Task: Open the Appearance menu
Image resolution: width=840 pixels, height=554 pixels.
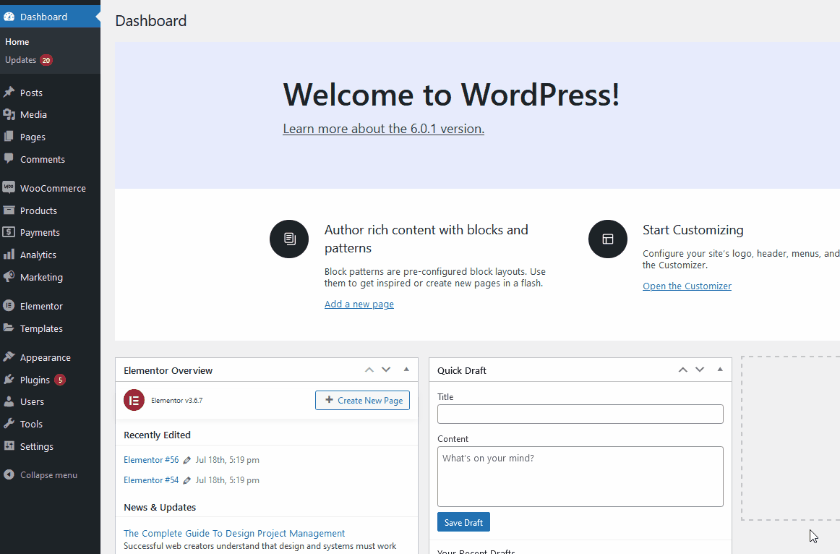Action: point(45,358)
